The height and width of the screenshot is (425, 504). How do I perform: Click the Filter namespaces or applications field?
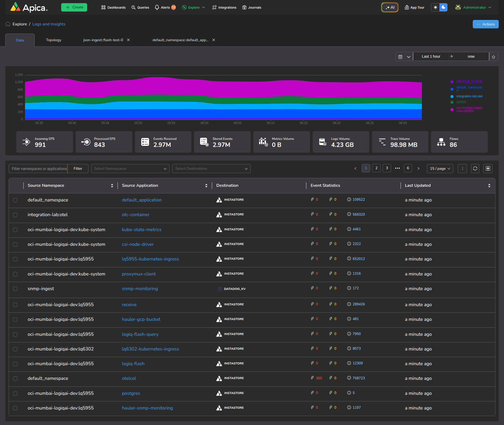click(x=38, y=169)
